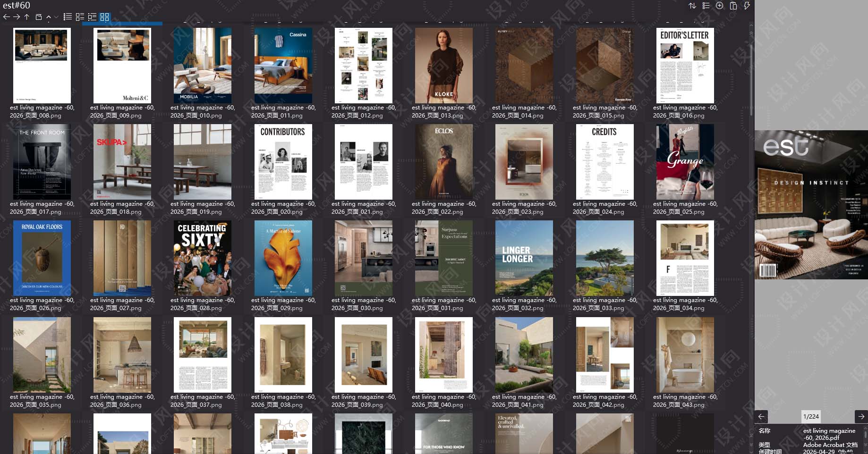Select the EDITOR'S LETTER page 016 thumbnail
Viewport: 868px width, 454px height.
(x=684, y=66)
